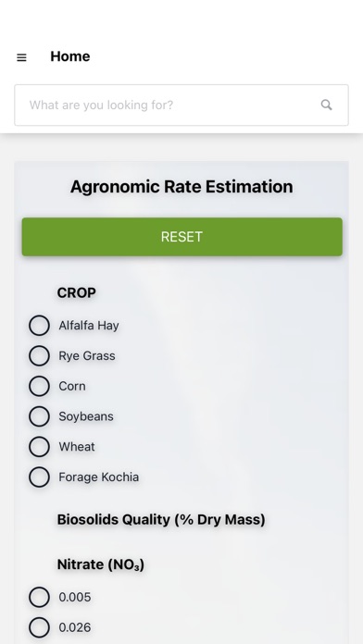This screenshot has width=363, height=644.
Task: Open the hamburger menu icon
Action: [21, 57]
